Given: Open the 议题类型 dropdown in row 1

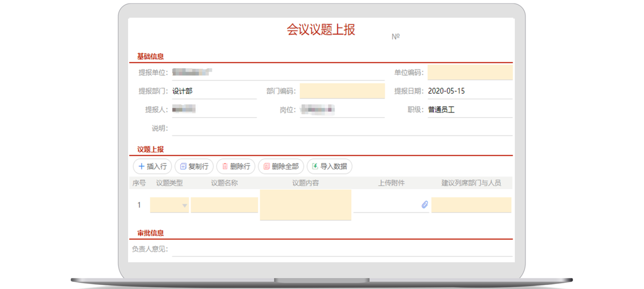Looking at the screenshot, I should (185, 206).
